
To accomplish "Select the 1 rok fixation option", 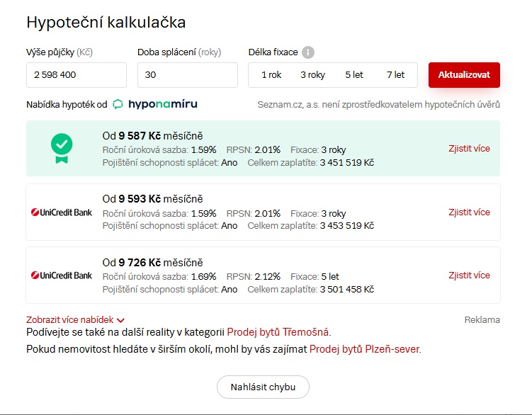I will [271, 74].
